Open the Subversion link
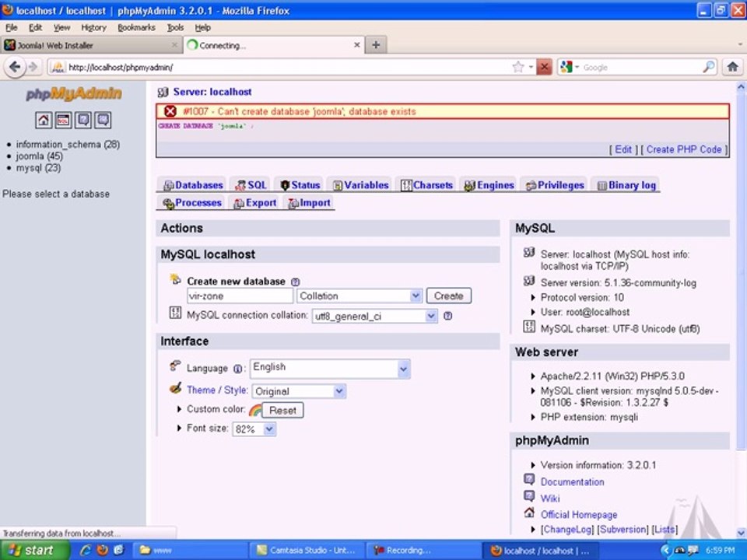 pos(622,530)
